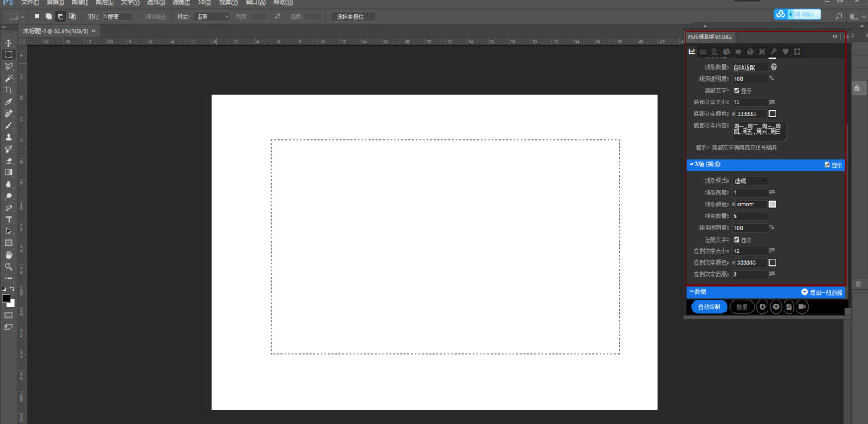The image size is (868, 424).
Task: Choose the New selection mode
Action: (x=38, y=17)
